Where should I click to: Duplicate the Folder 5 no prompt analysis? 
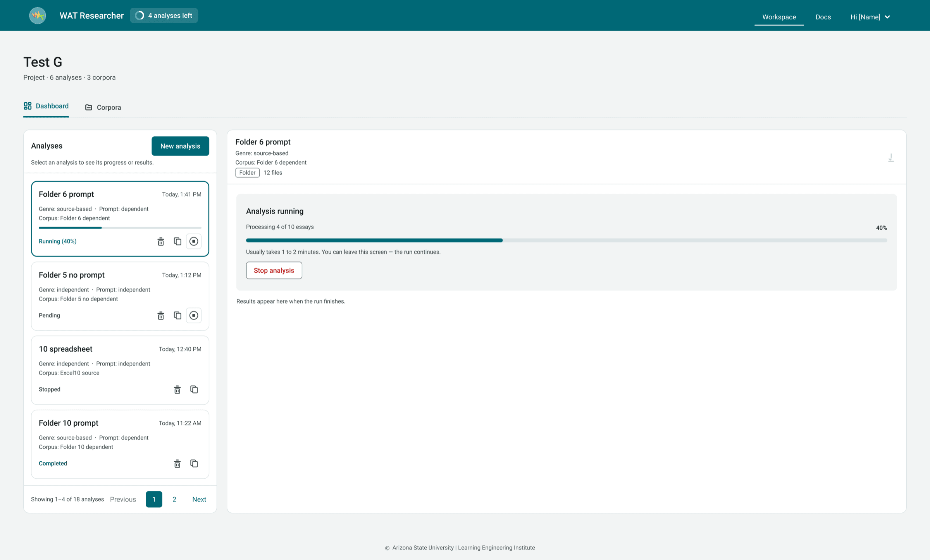[x=177, y=315]
